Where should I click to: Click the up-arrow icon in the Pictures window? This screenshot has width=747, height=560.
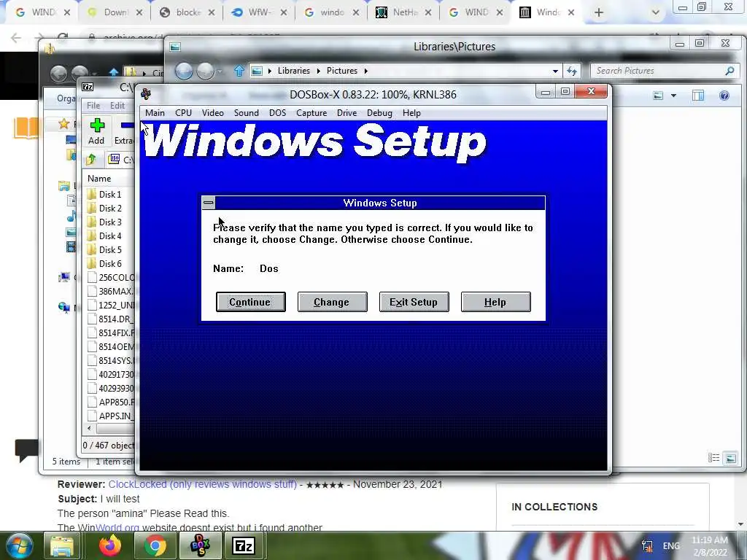(239, 71)
